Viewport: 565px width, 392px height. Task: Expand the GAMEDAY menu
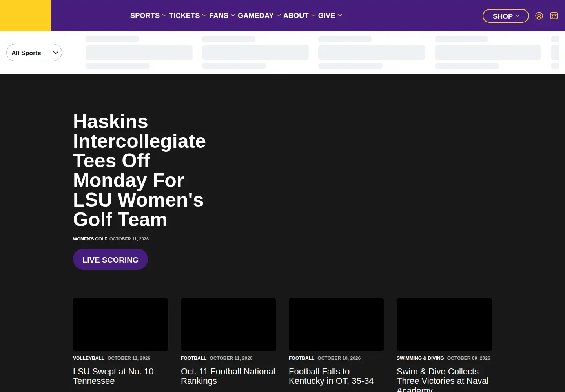click(259, 16)
